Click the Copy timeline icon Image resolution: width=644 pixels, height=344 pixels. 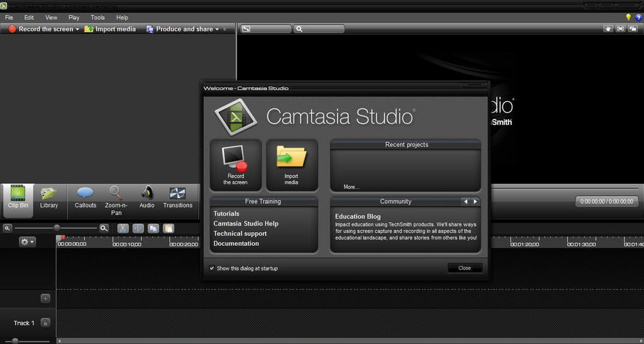click(153, 228)
